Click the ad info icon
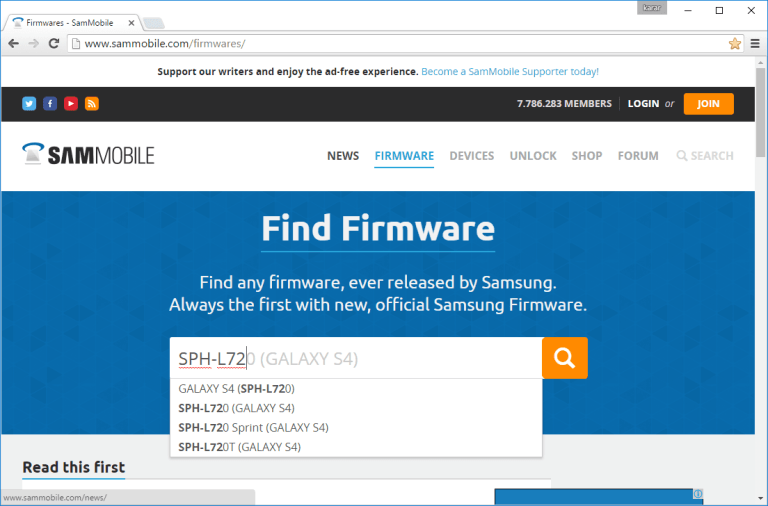 pyautogui.click(x=698, y=494)
